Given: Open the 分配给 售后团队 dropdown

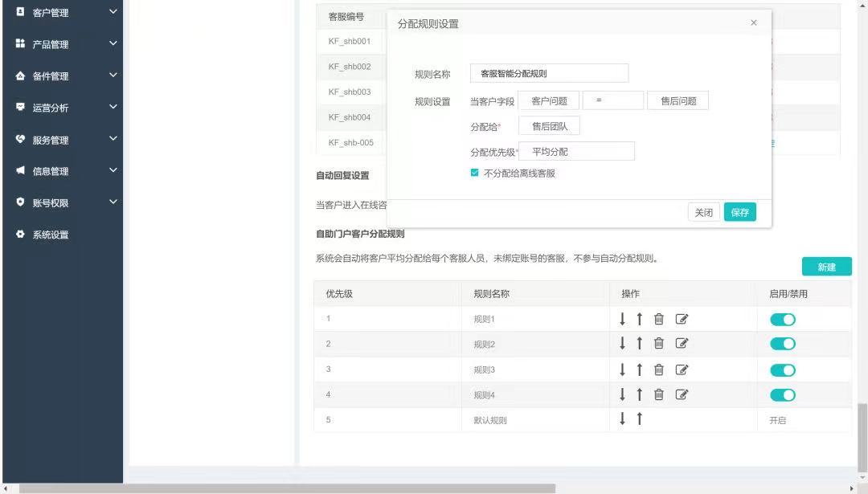Looking at the screenshot, I should [x=549, y=126].
